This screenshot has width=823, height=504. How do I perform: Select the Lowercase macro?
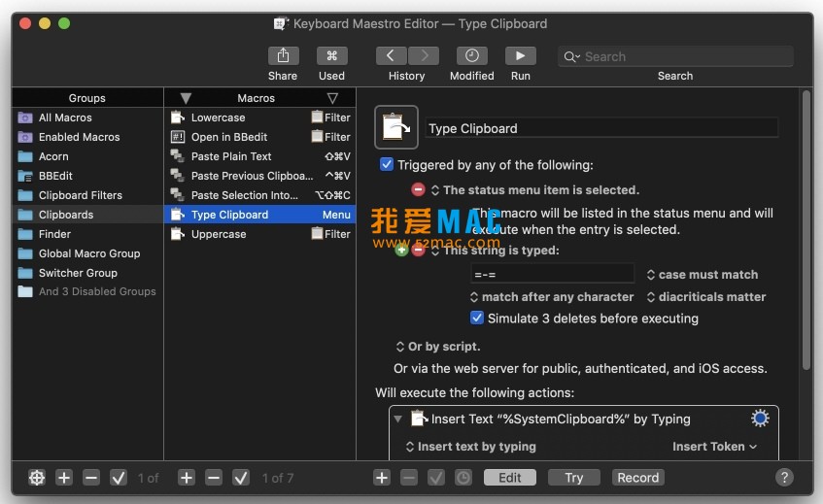tap(260, 118)
